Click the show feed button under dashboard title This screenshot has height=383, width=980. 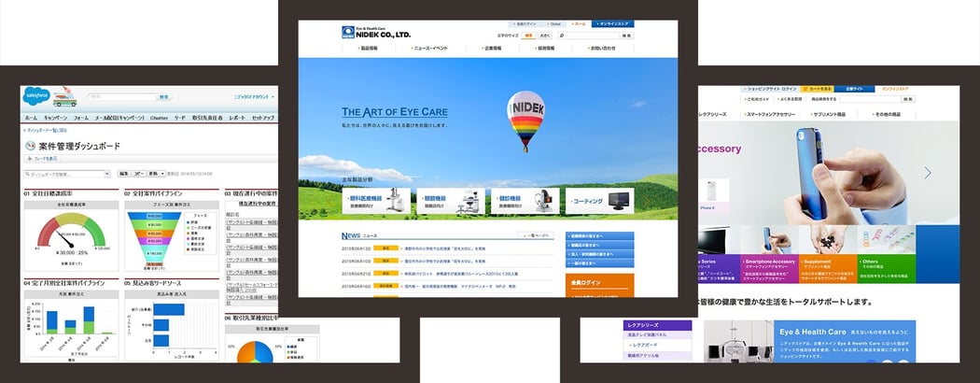[x=43, y=159]
